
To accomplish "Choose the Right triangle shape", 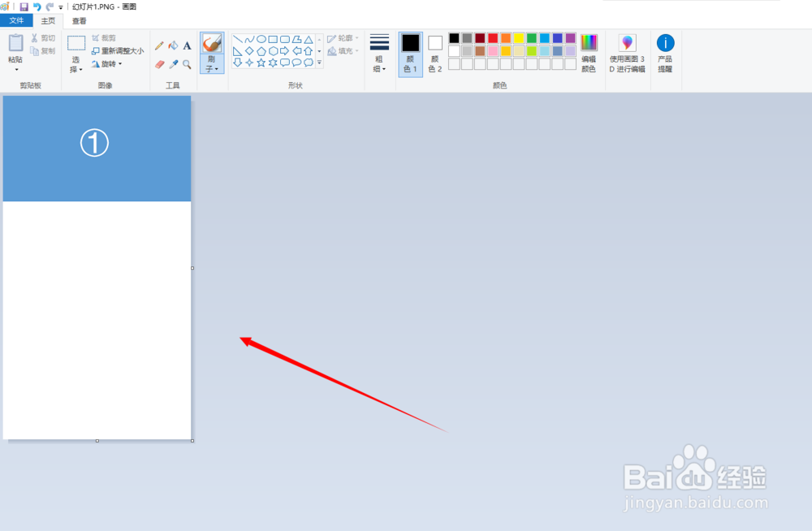I will [238, 51].
